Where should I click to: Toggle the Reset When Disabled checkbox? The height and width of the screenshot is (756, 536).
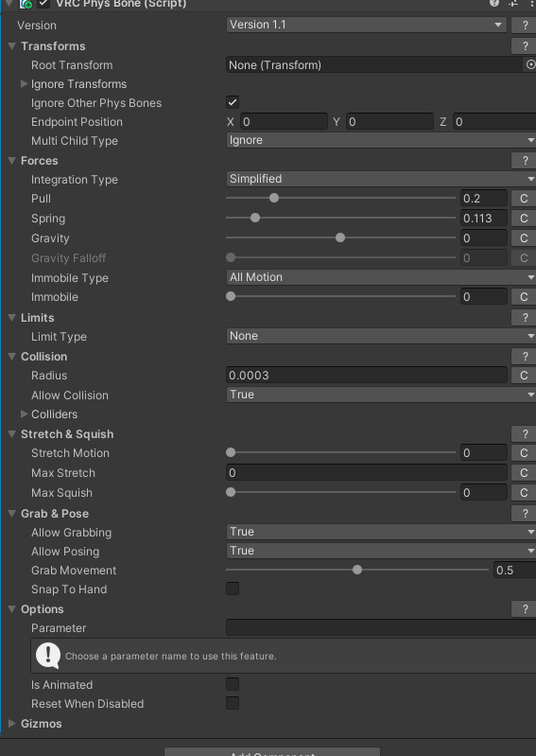233,703
